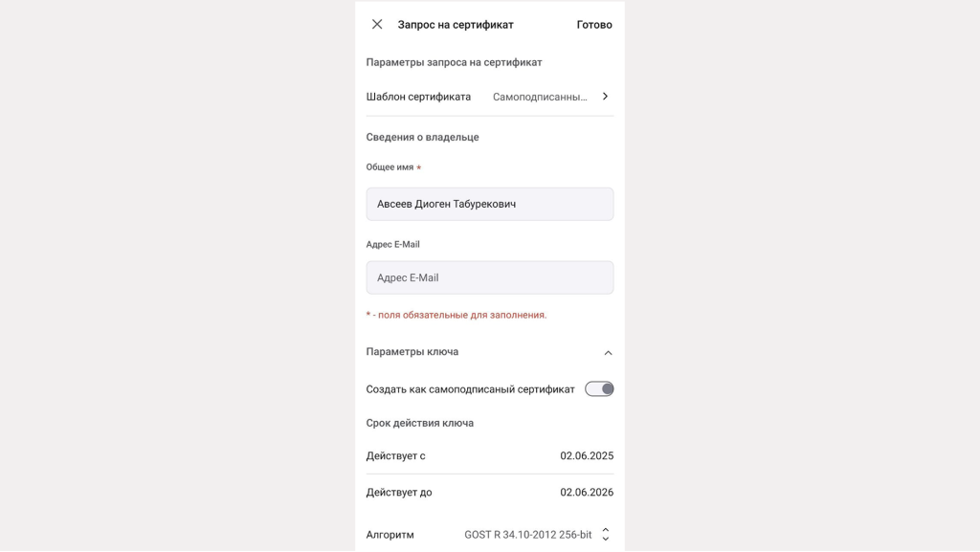Click the Общее имя input field

coord(489,204)
